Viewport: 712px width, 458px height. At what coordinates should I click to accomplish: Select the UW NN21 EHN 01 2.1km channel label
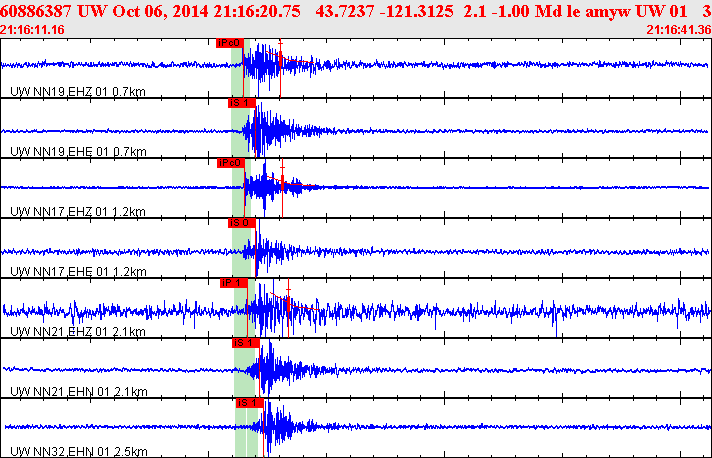[79, 391]
